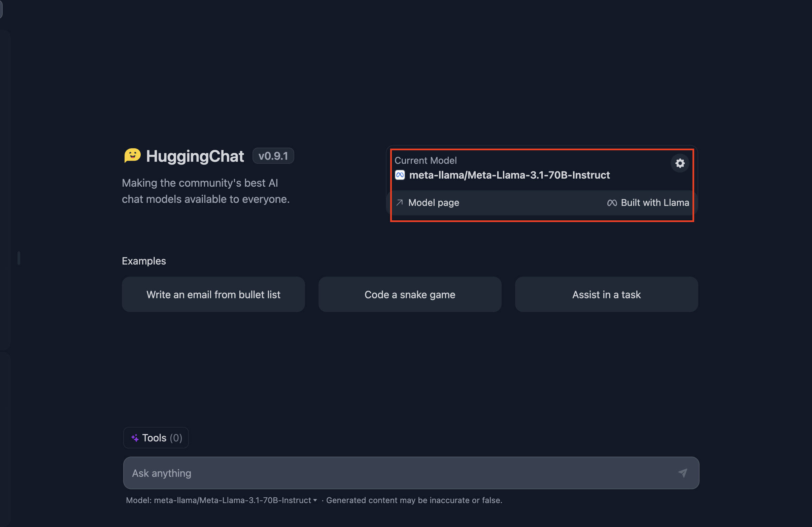Open model settings gear icon
Viewport: 812px width, 527px height.
(x=680, y=163)
